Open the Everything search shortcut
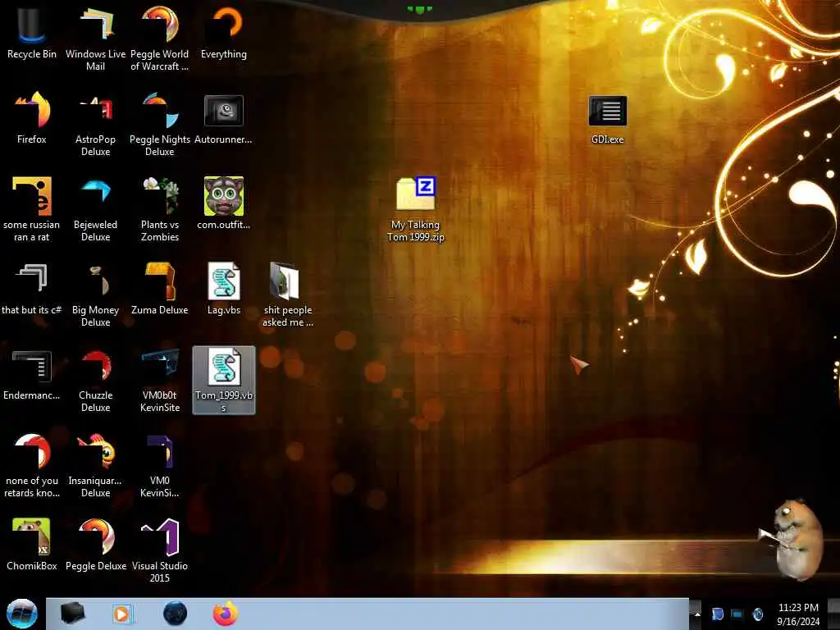Image resolution: width=840 pixels, height=630 pixels. tap(224, 34)
